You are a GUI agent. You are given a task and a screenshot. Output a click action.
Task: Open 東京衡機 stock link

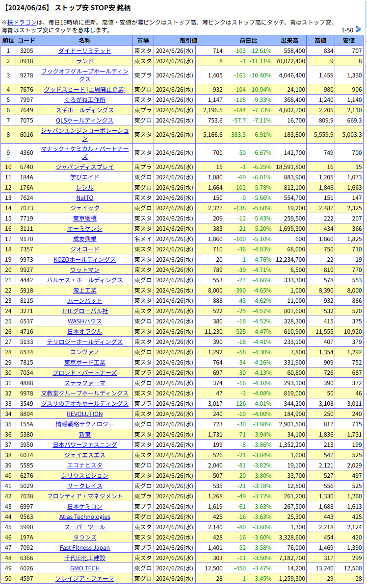[84, 218]
